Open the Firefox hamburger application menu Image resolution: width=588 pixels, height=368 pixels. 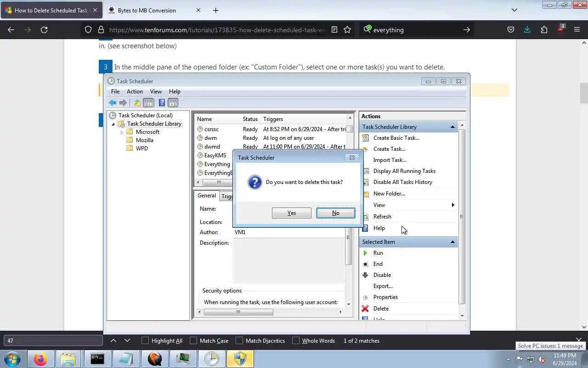point(577,29)
